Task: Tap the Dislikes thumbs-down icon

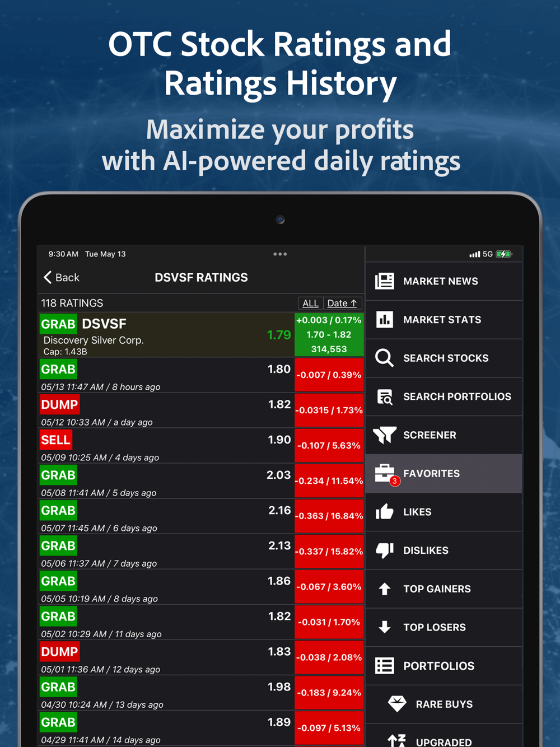Action: [385, 550]
